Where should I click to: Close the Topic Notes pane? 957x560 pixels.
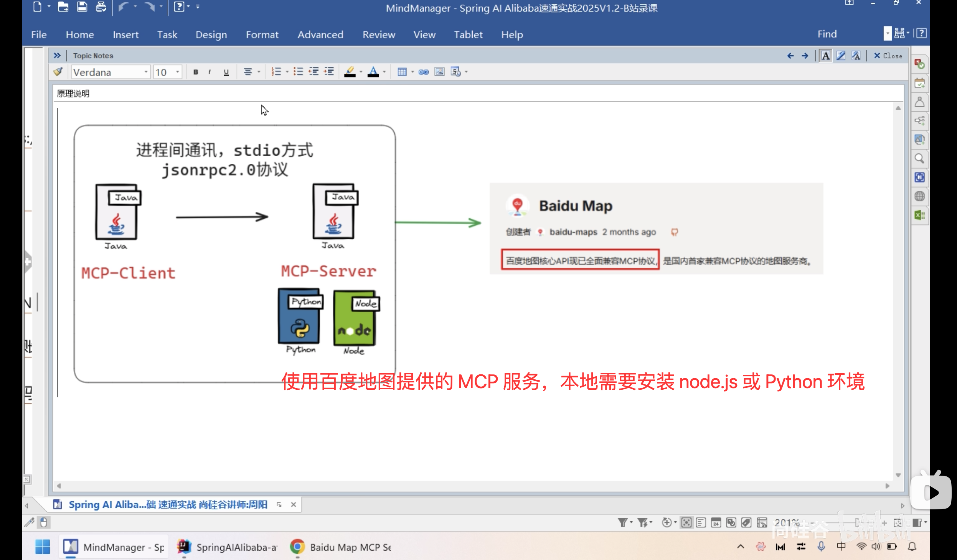(888, 56)
